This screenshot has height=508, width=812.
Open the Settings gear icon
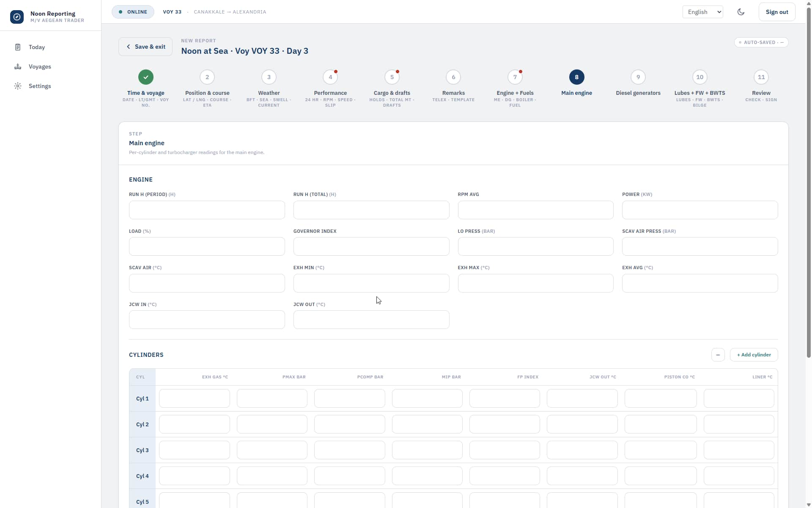(18, 86)
